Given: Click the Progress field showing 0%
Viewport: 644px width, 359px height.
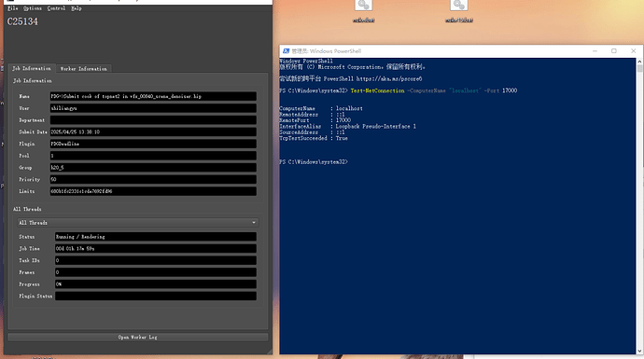Looking at the screenshot, I should [156, 284].
